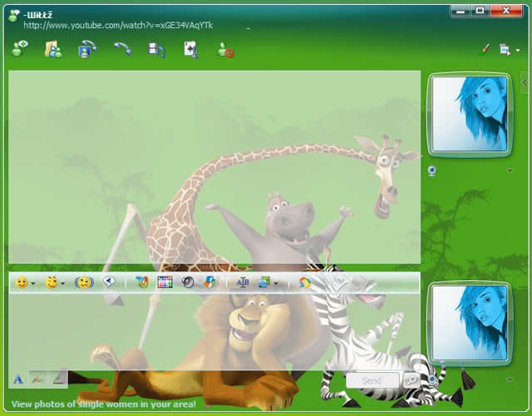Image resolution: width=532 pixels, height=416 pixels.
Task: Invite someone to this conversation
Action: [20, 49]
